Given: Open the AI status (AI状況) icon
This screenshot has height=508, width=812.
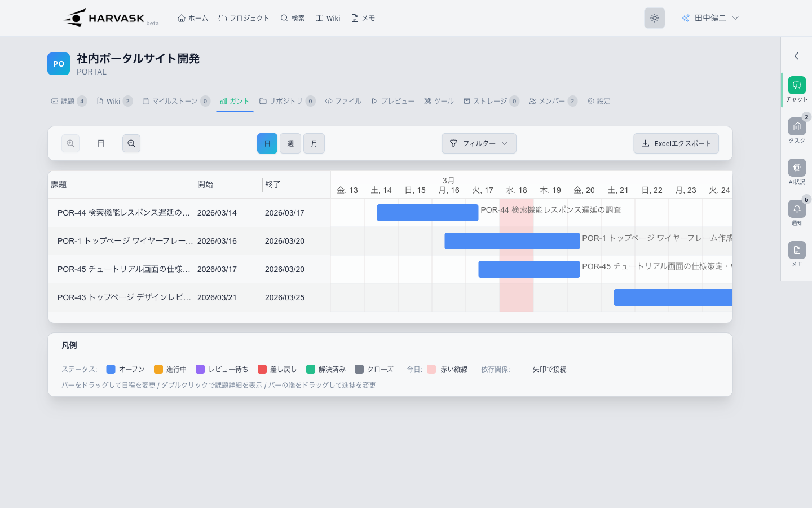Looking at the screenshot, I should point(796,168).
